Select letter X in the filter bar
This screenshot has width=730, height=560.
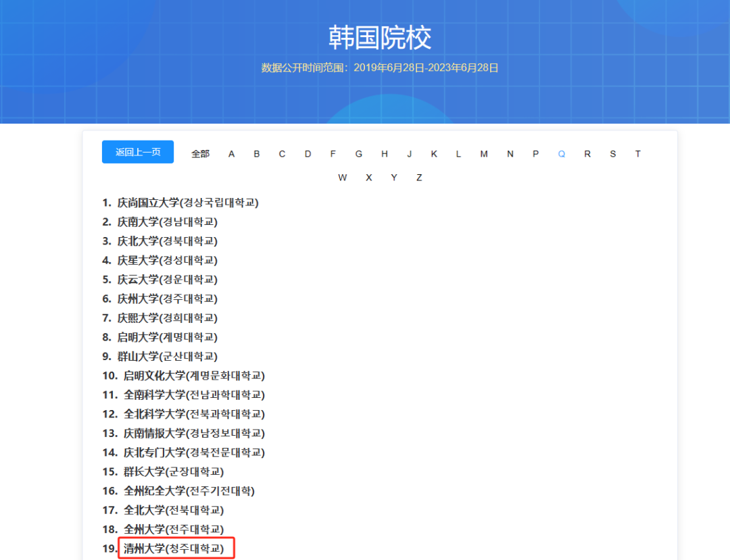tap(368, 177)
